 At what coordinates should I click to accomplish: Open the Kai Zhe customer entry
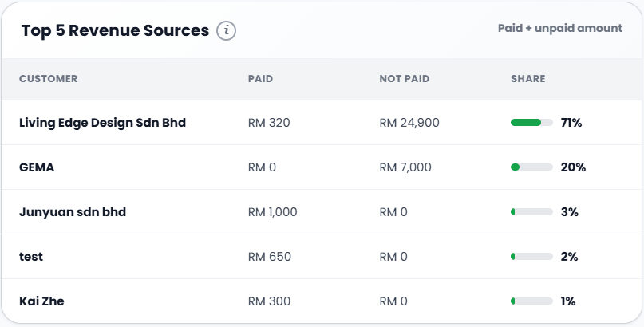click(x=41, y=301)
